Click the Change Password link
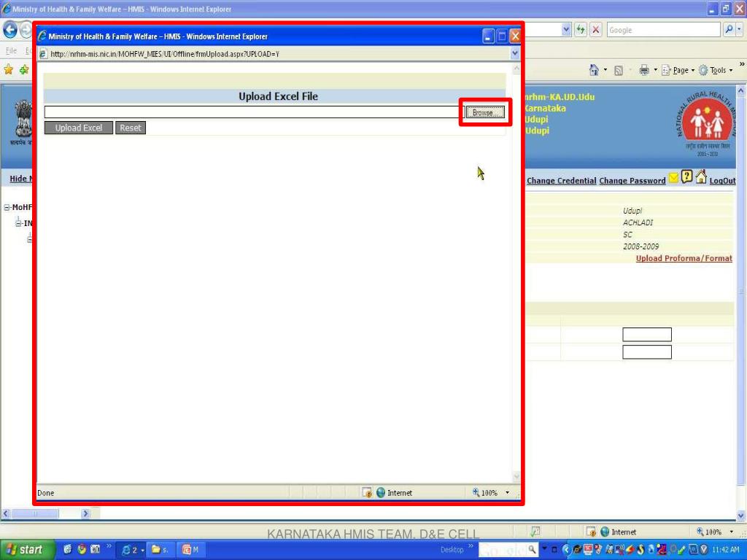The width and height of the screenshot is (747, 560). click(x=632, y=181)
